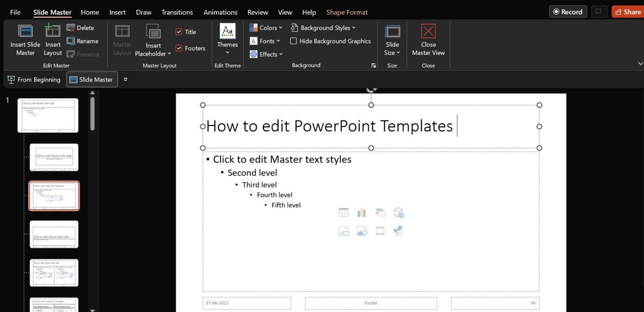Uncheck the Title checkbox
Image resolution: width=644 pixels, height=312 pixels.
(179, 32)
